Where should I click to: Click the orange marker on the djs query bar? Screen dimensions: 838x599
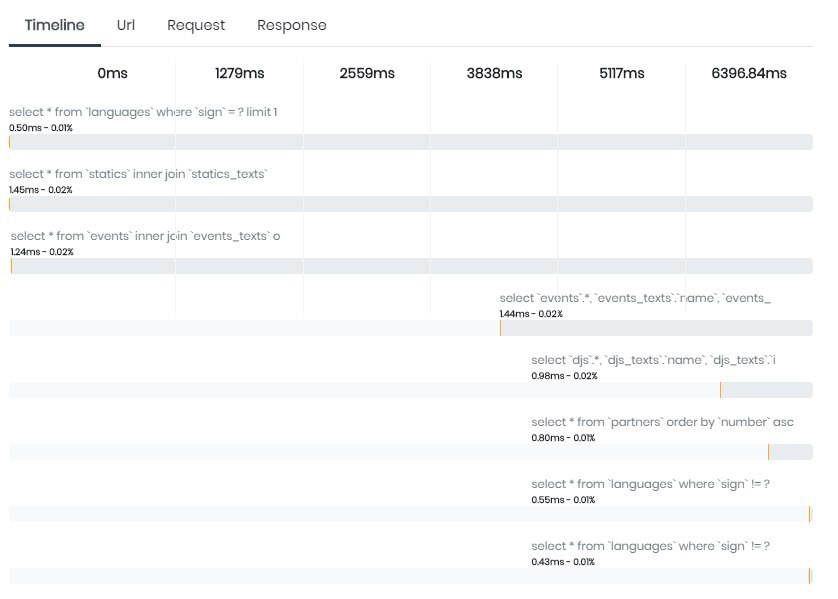tap(720, 390)
